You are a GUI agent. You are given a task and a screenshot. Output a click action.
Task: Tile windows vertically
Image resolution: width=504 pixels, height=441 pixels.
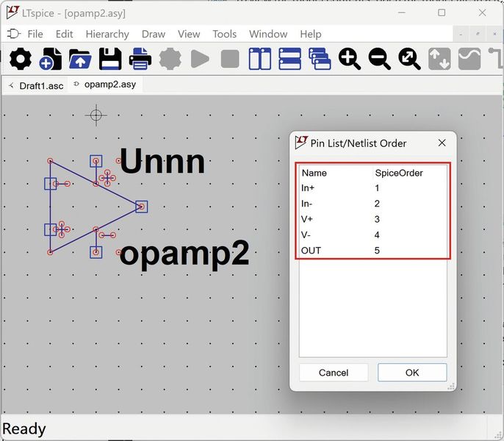click(260, 59)
